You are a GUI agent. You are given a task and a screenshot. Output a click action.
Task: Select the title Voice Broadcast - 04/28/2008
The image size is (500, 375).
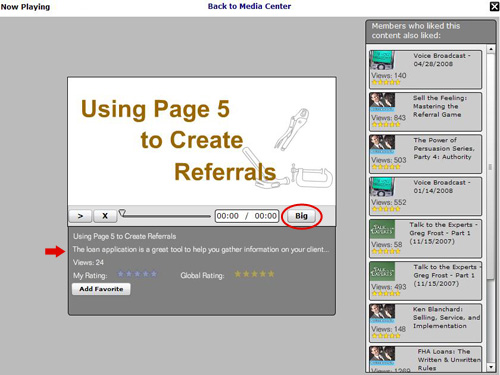click(442, 60)
